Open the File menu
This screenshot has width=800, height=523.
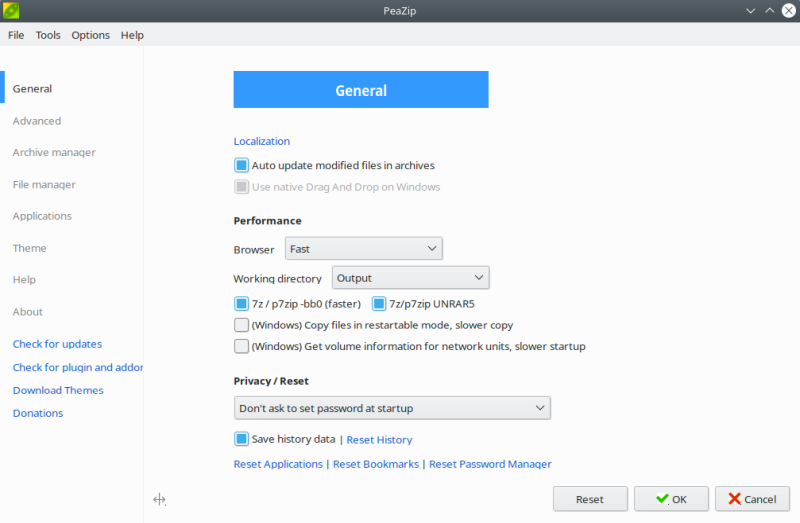(16, 35)
